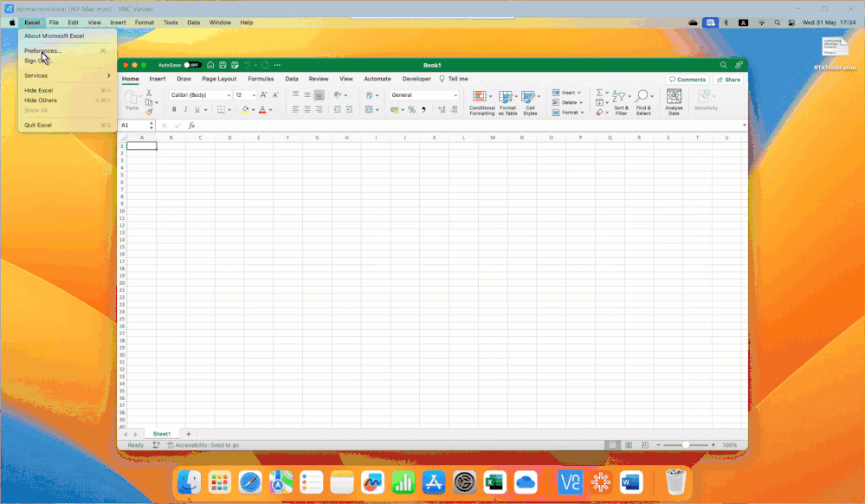Select Hide Excel menu item
The image size is (865, 504).
39,91
